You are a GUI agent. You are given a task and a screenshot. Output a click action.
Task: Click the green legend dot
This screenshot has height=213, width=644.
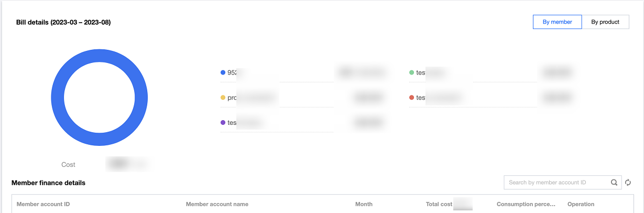pos(412,73)
